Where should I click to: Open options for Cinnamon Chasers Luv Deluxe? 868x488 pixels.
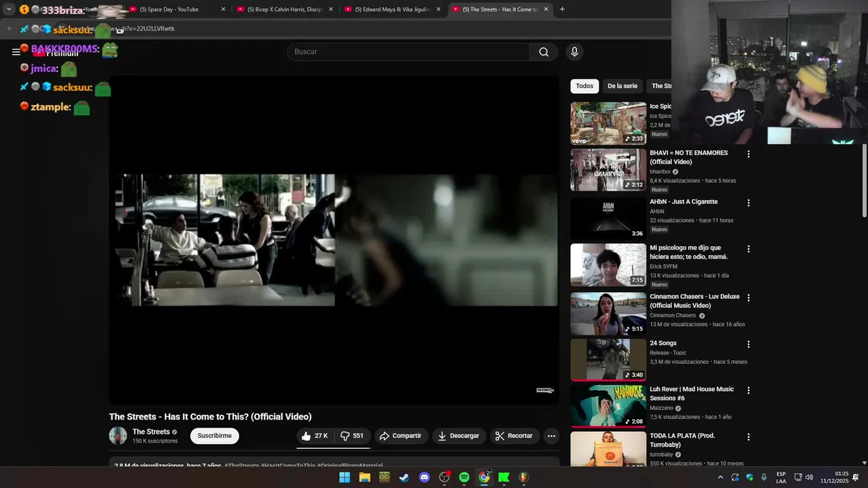(x=749, y=298)
